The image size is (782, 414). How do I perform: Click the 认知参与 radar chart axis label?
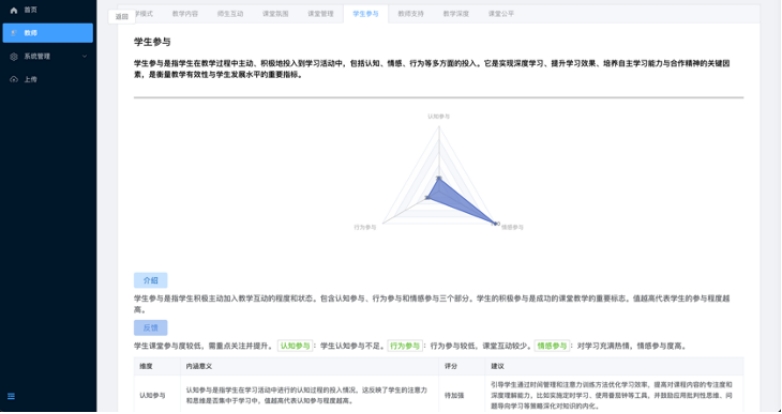click(439, 116)
